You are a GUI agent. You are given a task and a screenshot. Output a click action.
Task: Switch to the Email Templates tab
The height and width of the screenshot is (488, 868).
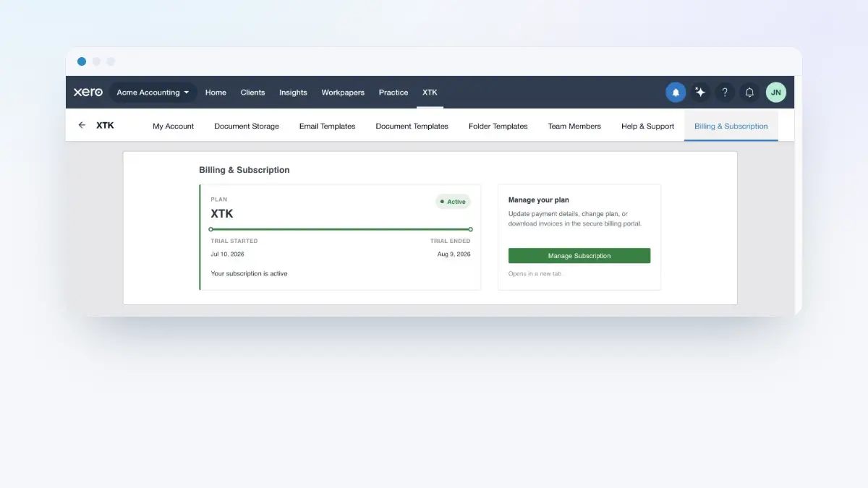[328, 126]
